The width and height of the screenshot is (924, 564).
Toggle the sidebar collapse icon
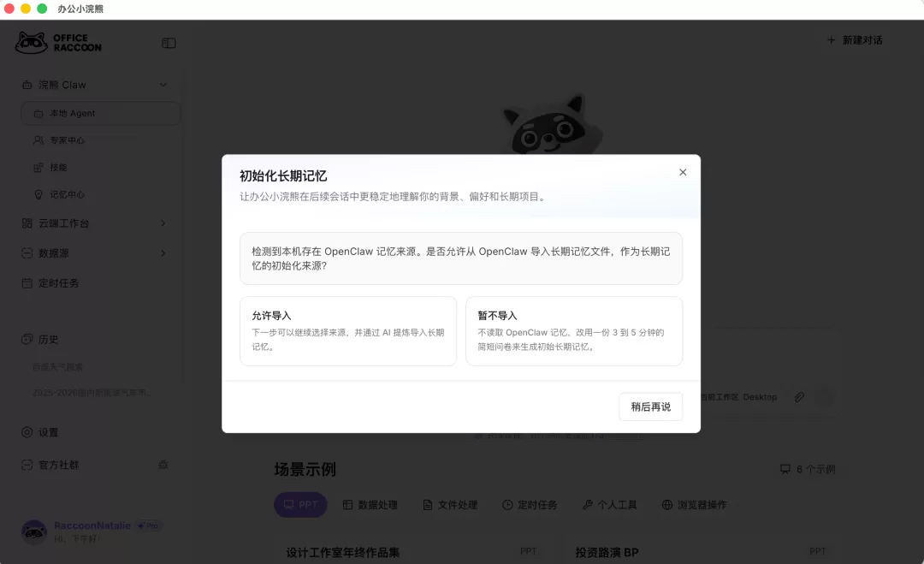169,43
